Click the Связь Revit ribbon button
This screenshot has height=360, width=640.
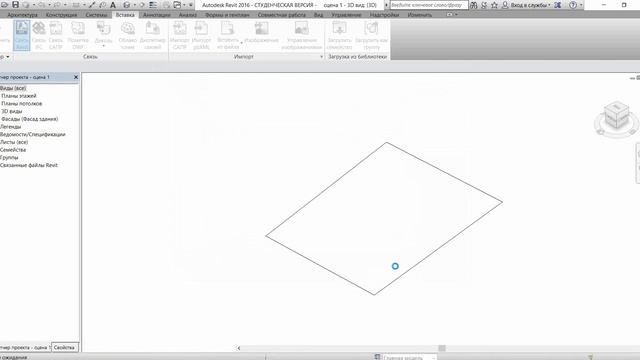(x=22, y=36)
